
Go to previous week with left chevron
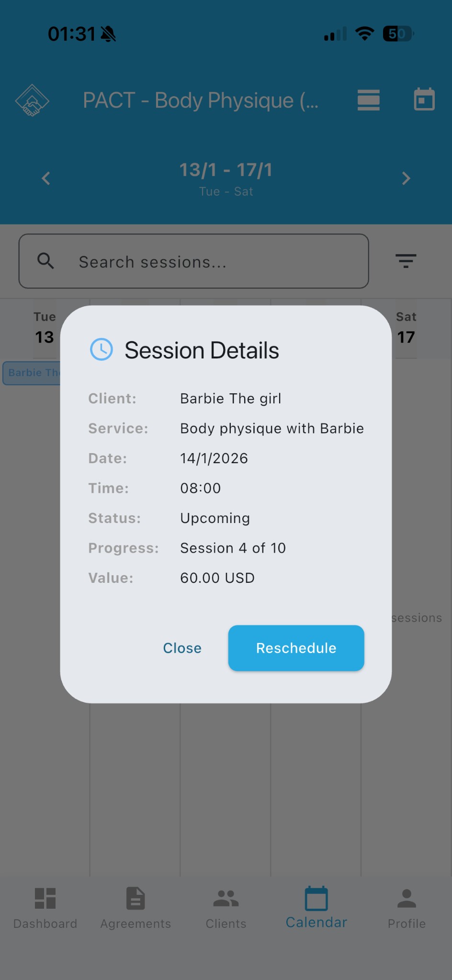pyautogui.click(x=45, y=178)
